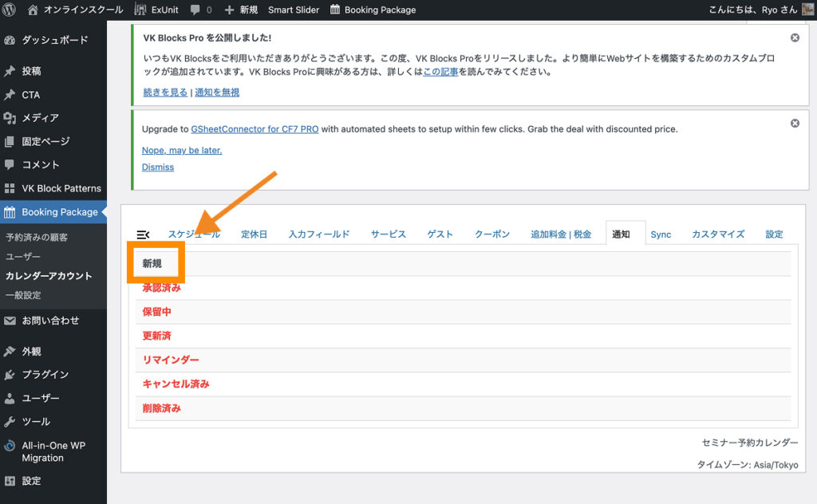Expand the 承認済み notification row
The width and height of the screenshot is (817, 504).
point(161,288)
